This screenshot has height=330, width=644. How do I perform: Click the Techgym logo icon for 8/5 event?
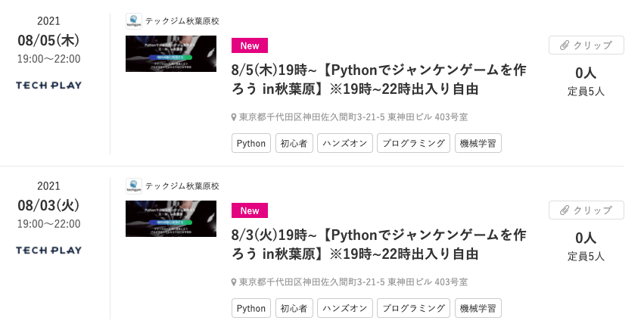(134, 21)
